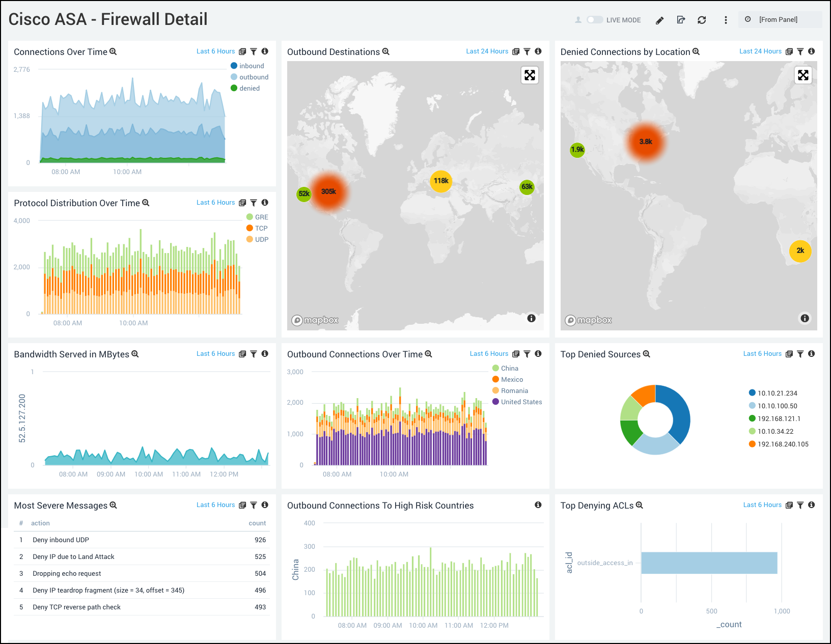
Task: Click Last 24 Hours on Denied Connections by Location
Action: (x=760, y=51)
